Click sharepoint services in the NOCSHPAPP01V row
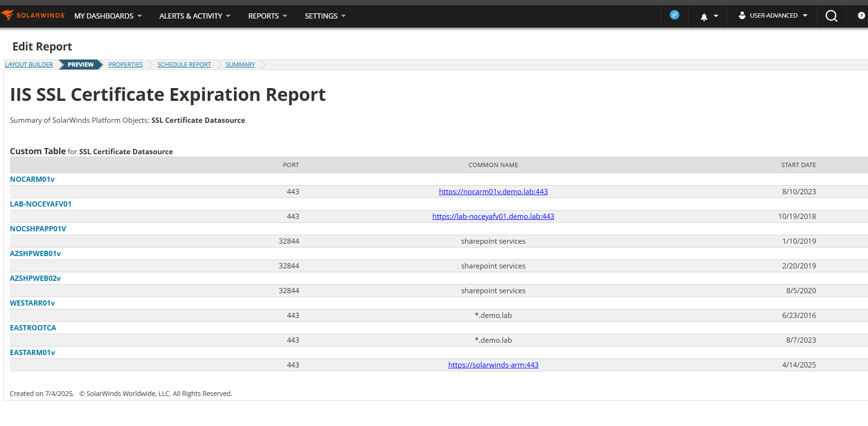The image size is (868, 426). click(493, 241)
